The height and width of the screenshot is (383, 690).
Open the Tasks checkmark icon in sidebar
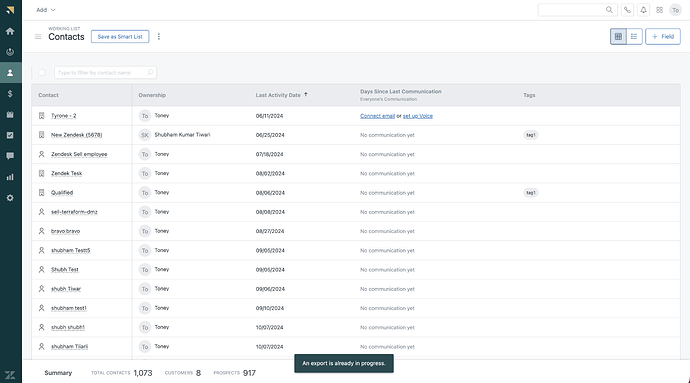[x=10, y=135]
